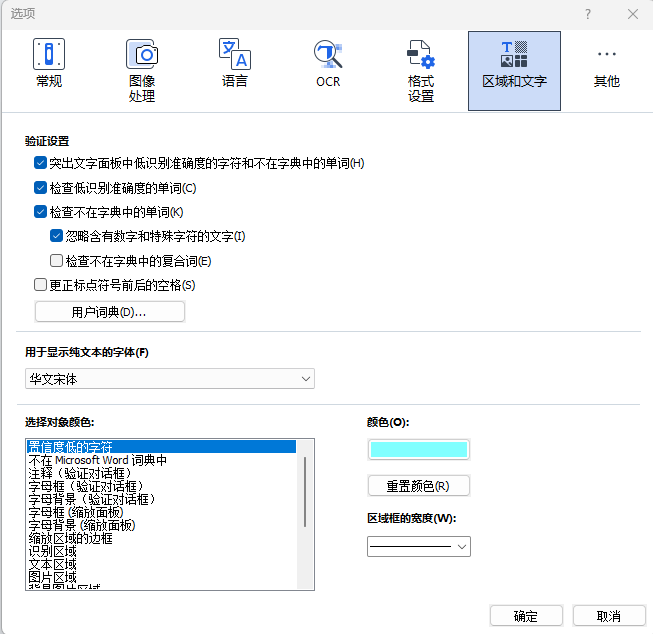Expand the 区域框的宽度 line width dropdown
The image size is (653, 634).
click(x=419, y=547)
